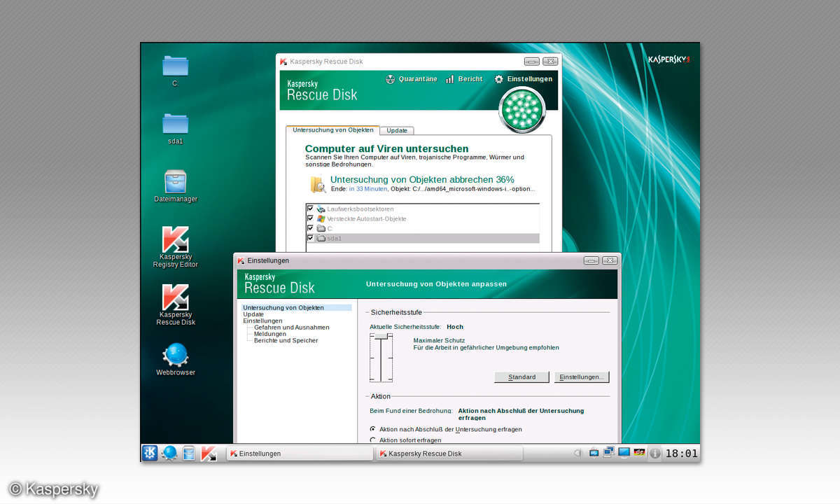Open Einstellungen gear in Rescue Disk header
Screen dimensions: 840x504
(523, 79)
